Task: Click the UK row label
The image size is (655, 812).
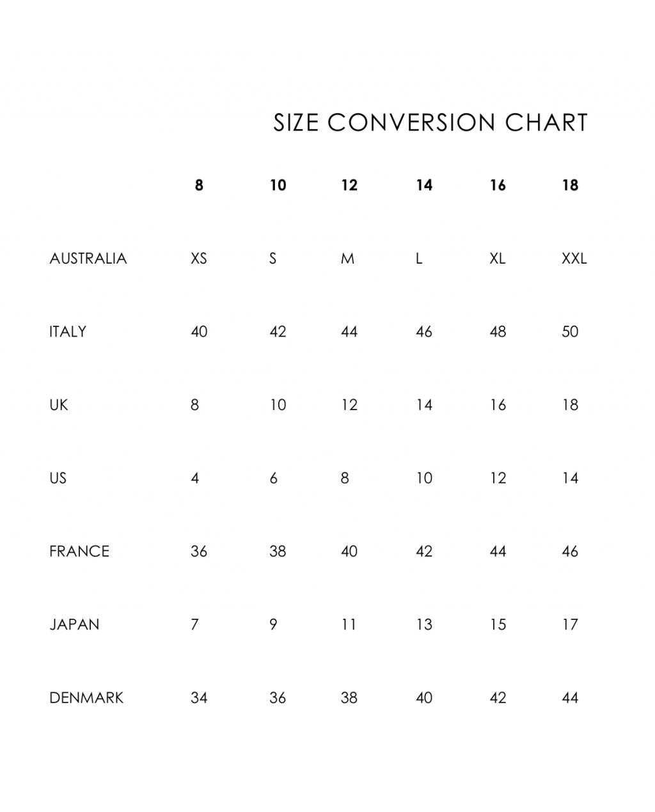Action: [x=59, y=405]
